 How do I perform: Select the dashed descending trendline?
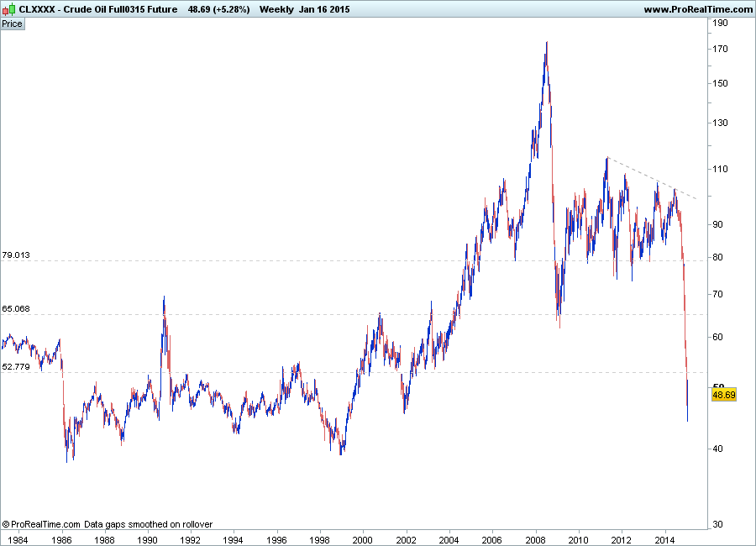[x=652, y=178]
